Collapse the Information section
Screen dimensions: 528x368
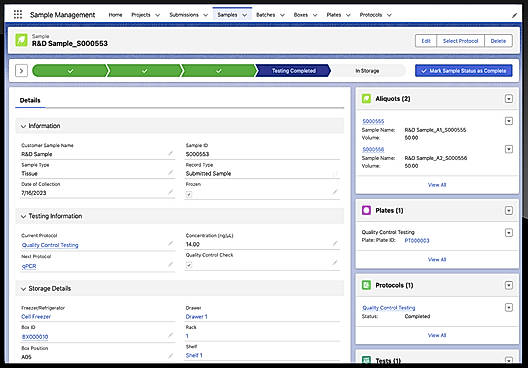tap(23, 126)
